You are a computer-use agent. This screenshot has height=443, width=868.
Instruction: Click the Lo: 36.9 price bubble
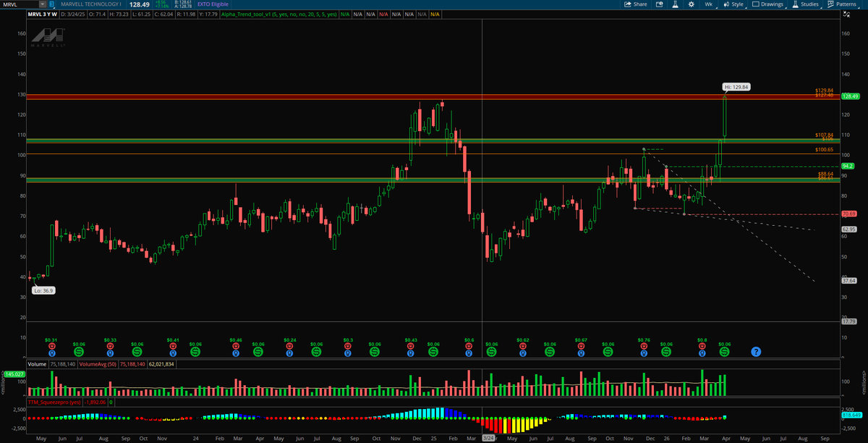click(43, 290)
